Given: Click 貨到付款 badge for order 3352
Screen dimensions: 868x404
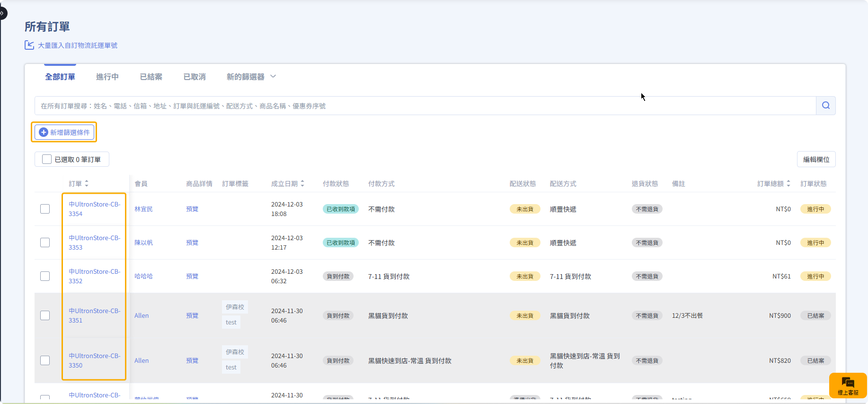Looking at the screenshot, I should (338, 276).
